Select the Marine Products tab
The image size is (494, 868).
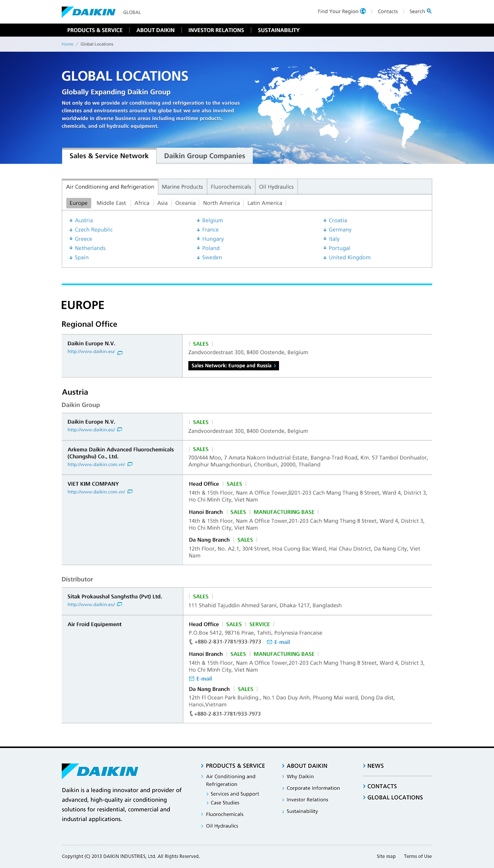point(182,187)
